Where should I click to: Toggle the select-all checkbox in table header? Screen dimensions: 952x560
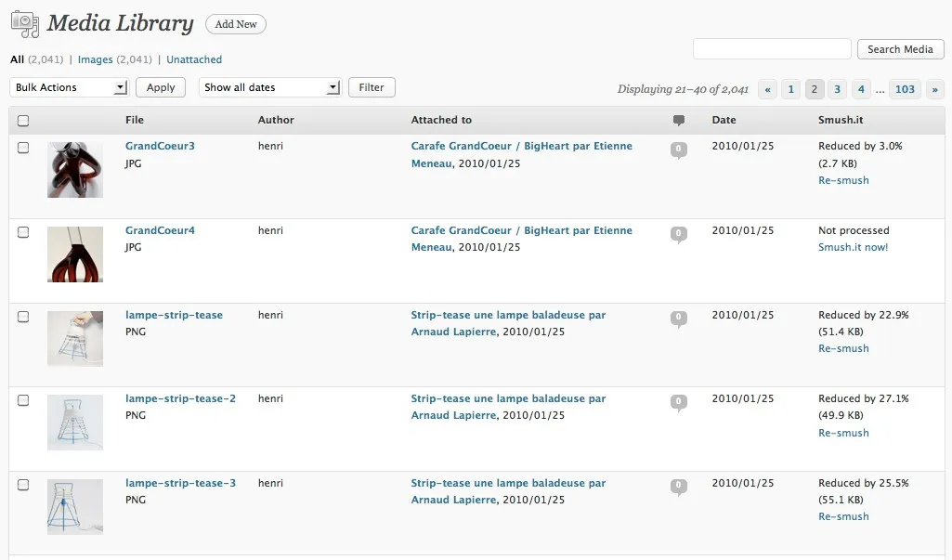tap(23, 120)
